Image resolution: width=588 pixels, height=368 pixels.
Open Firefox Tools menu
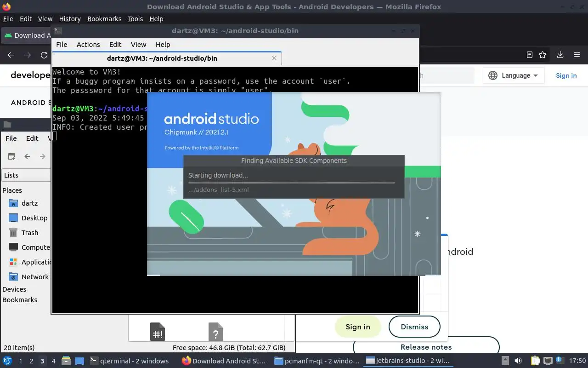[x=136, y=19]
